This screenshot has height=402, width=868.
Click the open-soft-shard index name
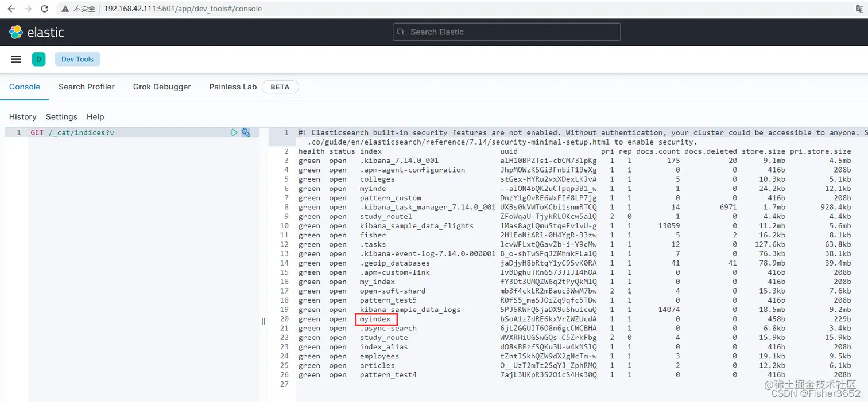point(393,291)
